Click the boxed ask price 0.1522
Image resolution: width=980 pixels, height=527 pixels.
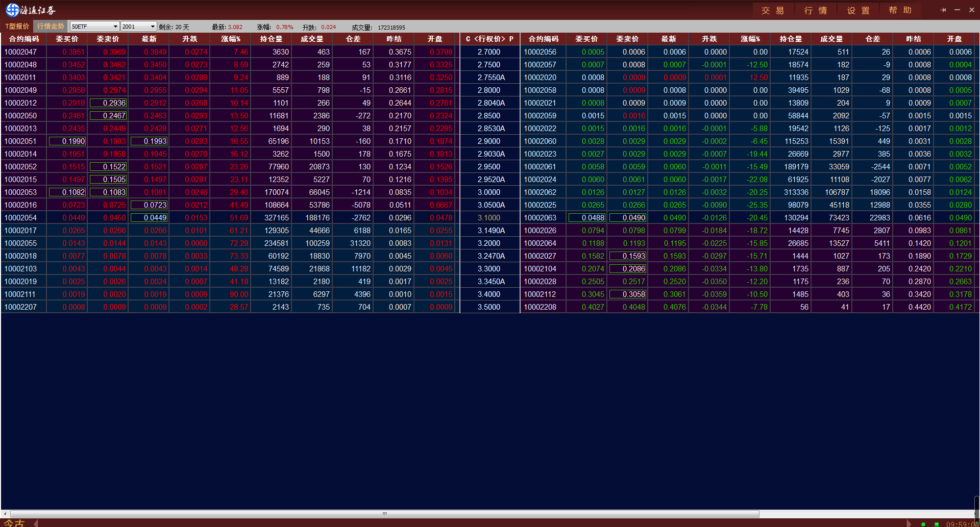pyautogui.click(x=108, y=167)
